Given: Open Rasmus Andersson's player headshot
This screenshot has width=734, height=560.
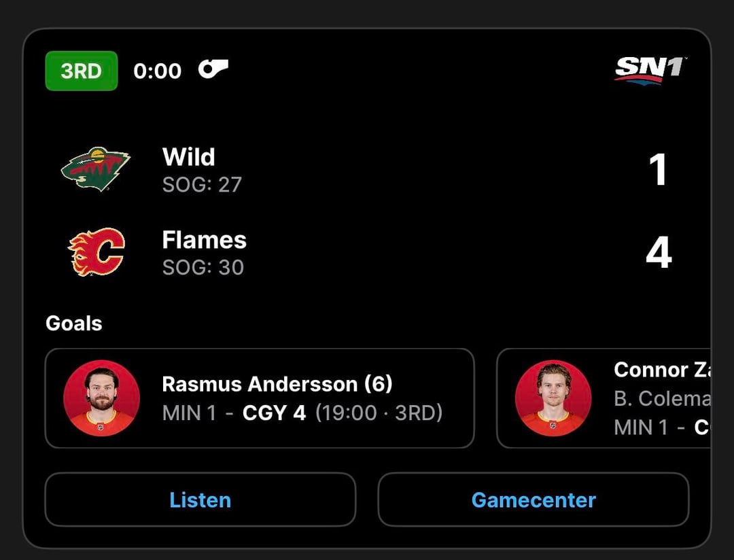Looking at the screenshot, I should point(101,399).
